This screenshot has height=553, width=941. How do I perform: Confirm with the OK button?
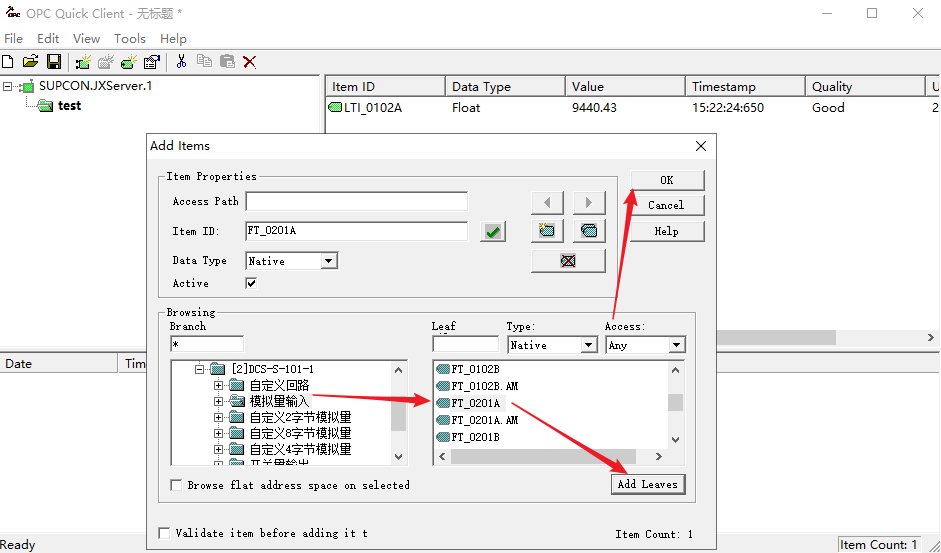[667, 180]
